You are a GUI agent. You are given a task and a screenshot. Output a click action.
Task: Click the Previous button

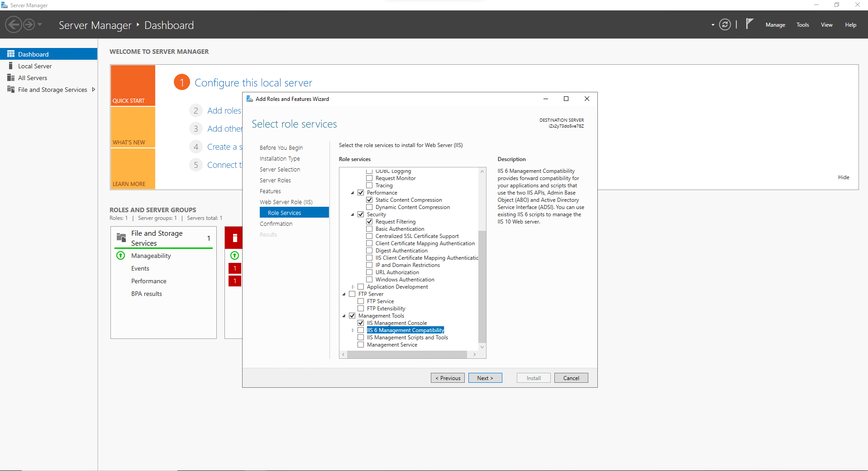448,378
